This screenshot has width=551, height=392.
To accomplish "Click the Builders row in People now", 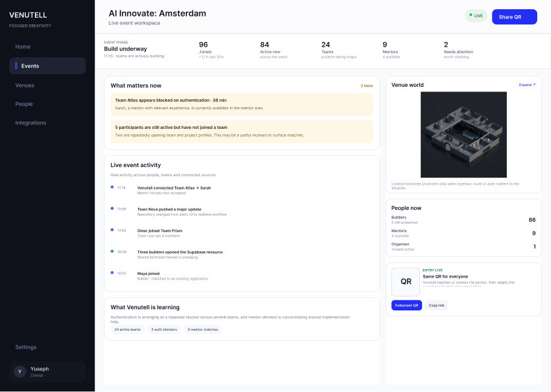I will pos(463,220).
